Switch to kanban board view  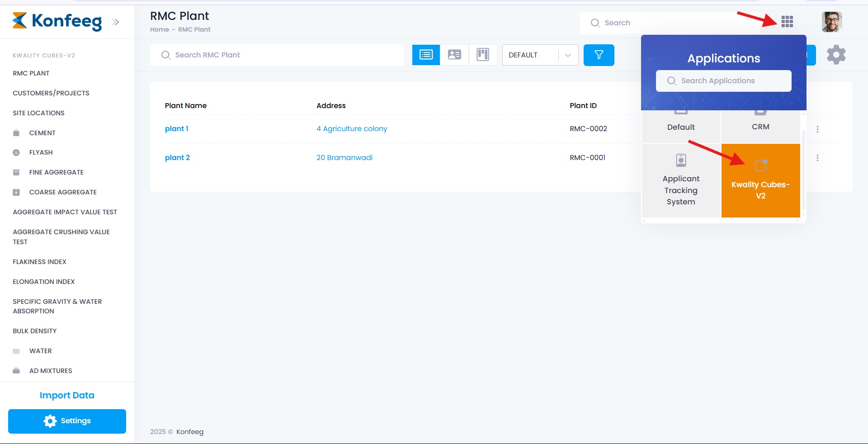(x=483, y=55)
